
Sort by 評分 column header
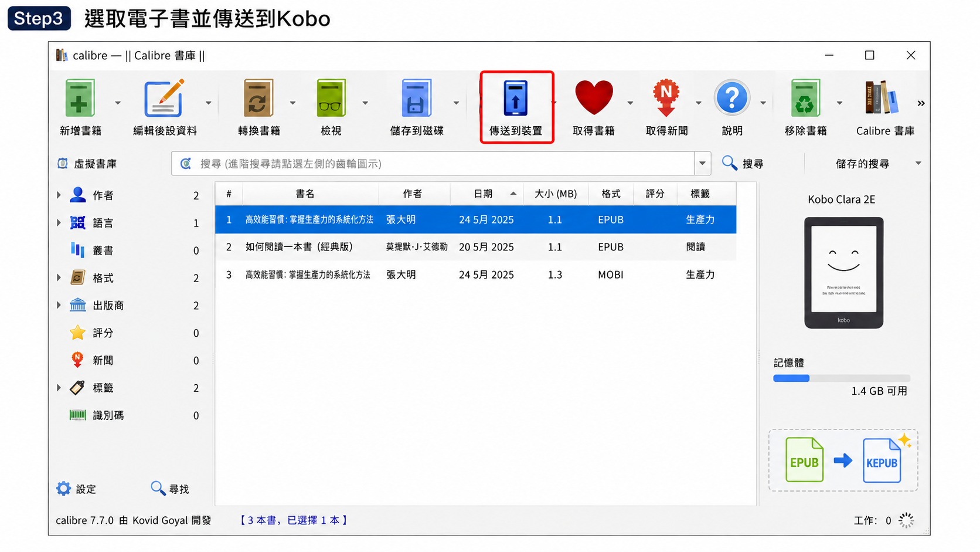click(655, 194)
